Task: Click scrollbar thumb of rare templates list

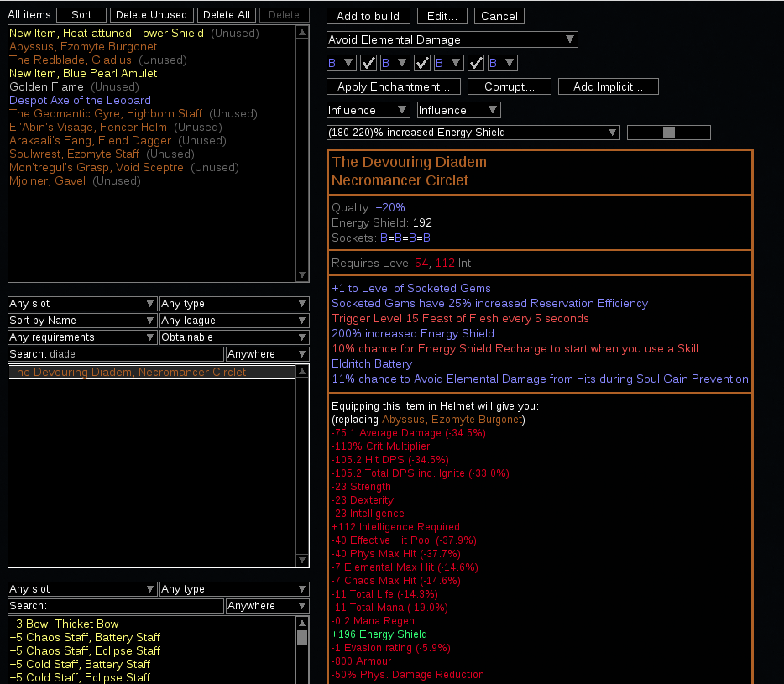Action: point(302,638)
